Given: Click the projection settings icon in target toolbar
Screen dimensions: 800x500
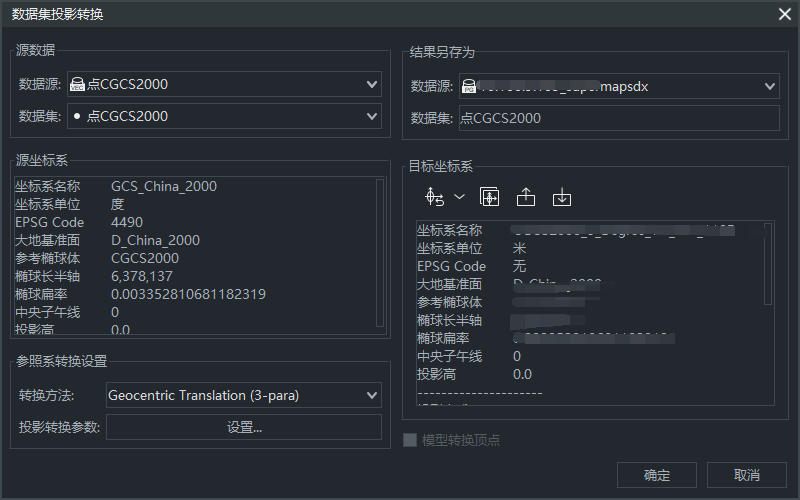Looking at the screenshot, I should tap(435, 197).
